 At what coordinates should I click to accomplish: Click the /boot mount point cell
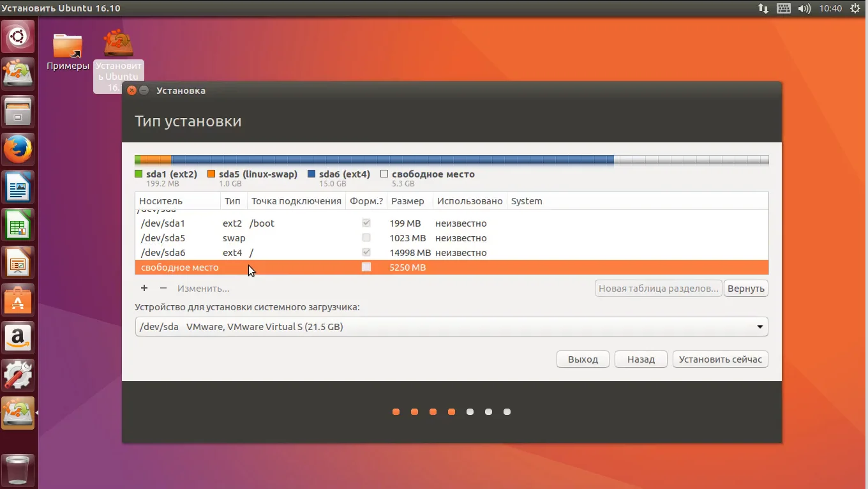[262, 223]
